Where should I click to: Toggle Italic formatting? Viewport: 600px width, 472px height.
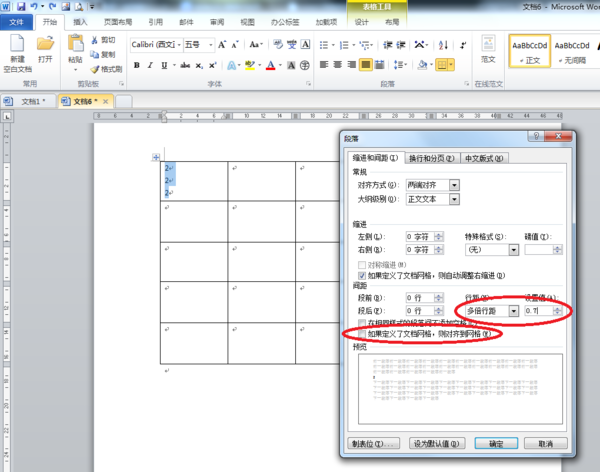point(150,65)
